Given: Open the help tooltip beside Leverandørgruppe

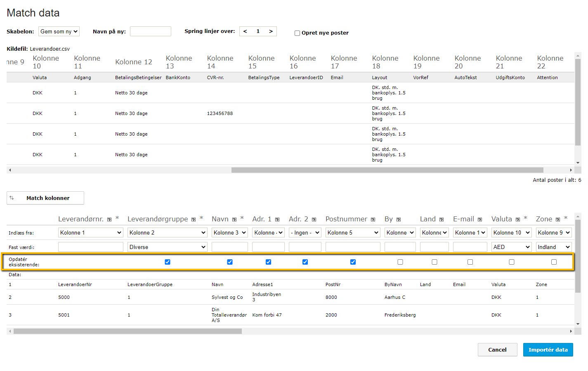Looking at the screenshot, I should click(194, 219).
